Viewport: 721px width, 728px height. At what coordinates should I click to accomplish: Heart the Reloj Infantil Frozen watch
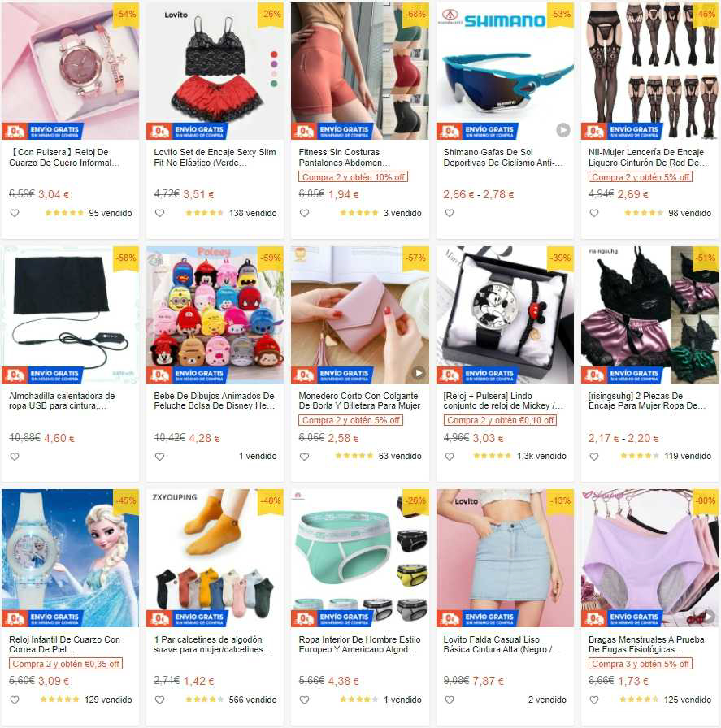click(x=15, y=700)
